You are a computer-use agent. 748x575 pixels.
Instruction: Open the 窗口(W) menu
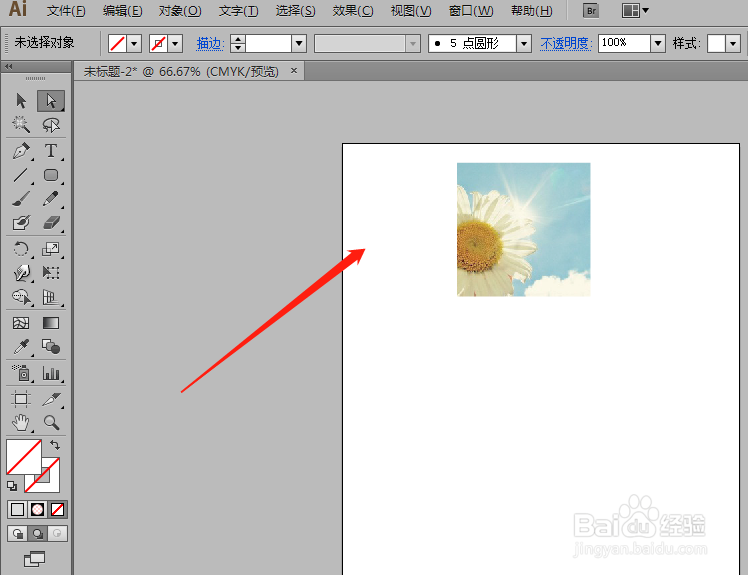[x=471, y=10]
